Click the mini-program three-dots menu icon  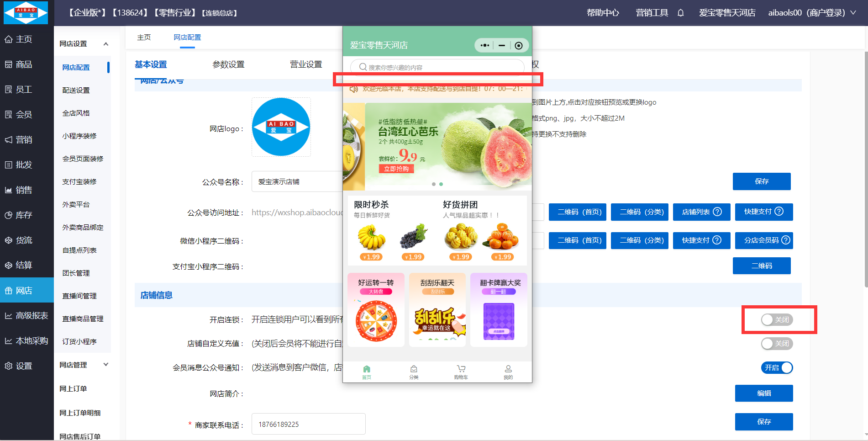(x=485, y=45)
